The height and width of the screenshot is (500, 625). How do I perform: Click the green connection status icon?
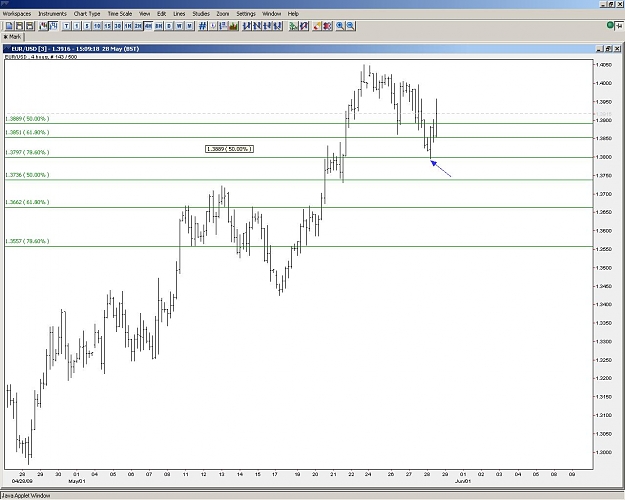click(x=610, y=26)
